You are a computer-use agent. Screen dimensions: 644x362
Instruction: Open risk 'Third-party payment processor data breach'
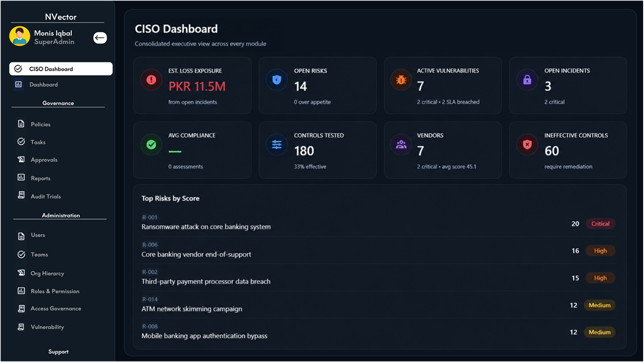[x=206, y=282]
